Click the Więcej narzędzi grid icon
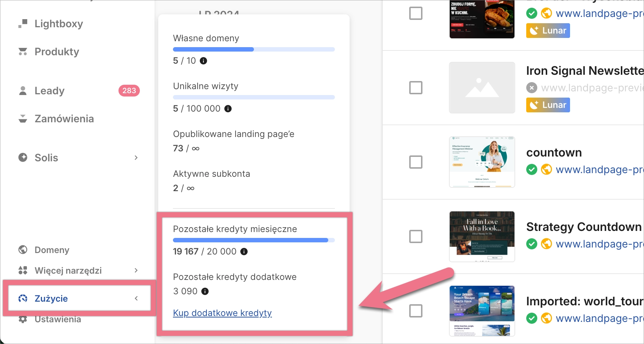 [23, 270]
